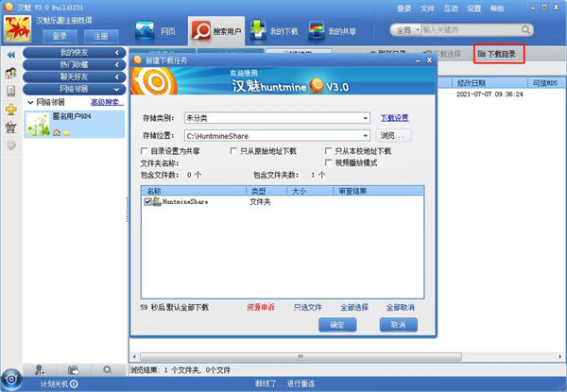Click the document list icon in sidebar
Screen dimensions: 567x392
point(11,91)
